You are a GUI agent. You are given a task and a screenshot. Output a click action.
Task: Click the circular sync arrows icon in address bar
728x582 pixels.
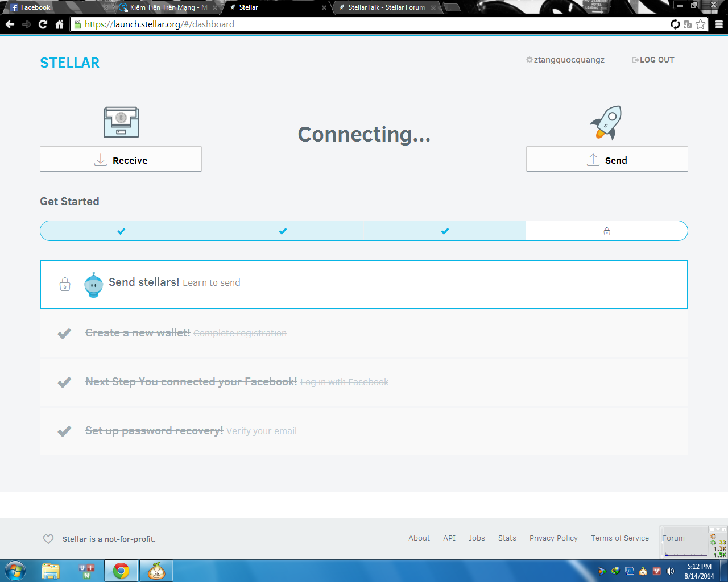tap(675, 24)
